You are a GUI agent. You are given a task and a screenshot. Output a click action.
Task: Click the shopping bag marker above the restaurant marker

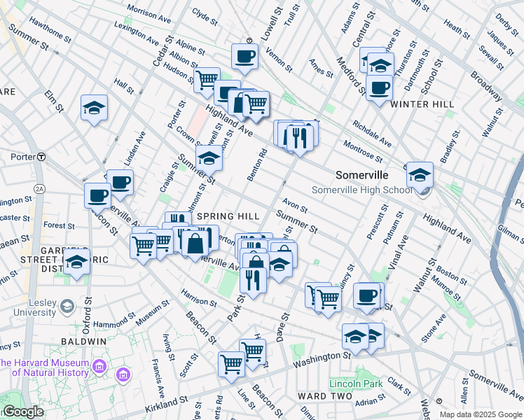[256, 262]
